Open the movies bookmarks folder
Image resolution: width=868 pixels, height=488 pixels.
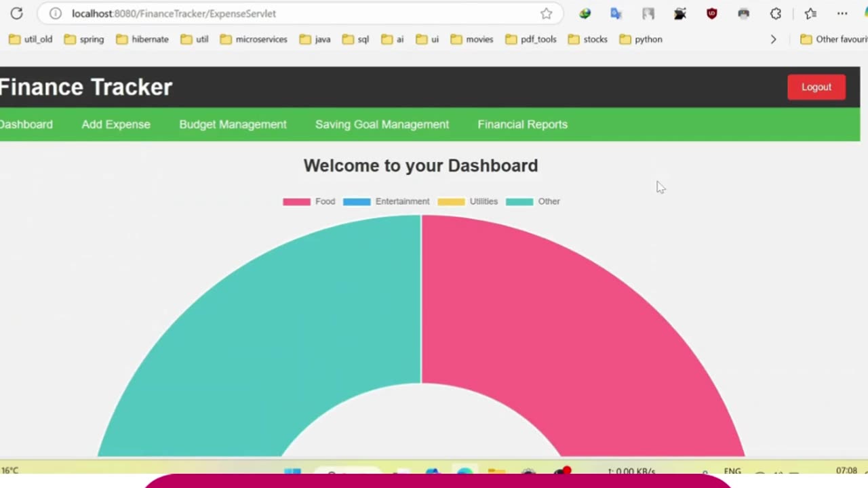[472, 39]
